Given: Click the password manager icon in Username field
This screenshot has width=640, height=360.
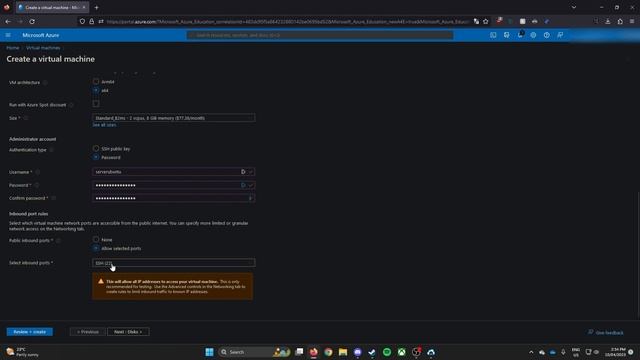Looking at the screenshot, I should (243, 172).
